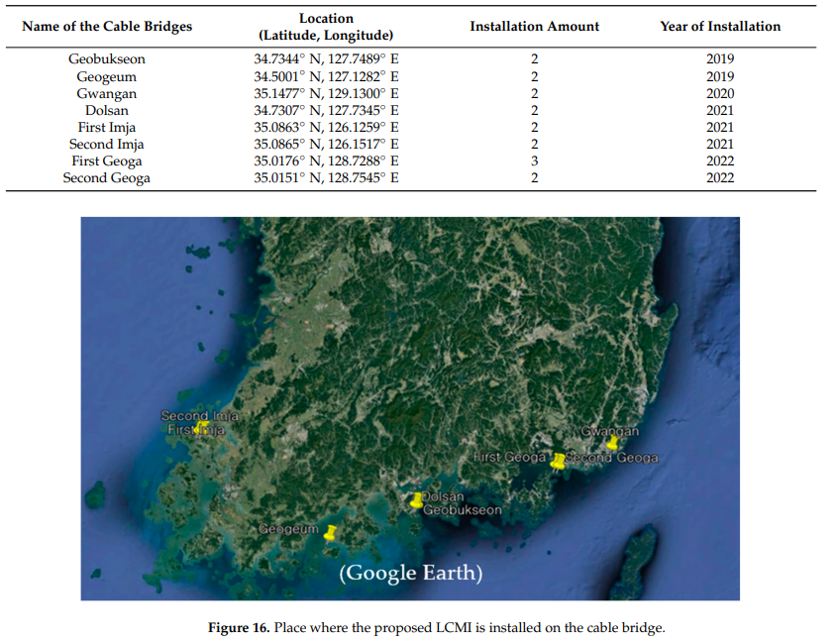This screenshot has width=840, height=643.
Task: Click the 'Installation Amount' column header
Action: tap(534, 27)
